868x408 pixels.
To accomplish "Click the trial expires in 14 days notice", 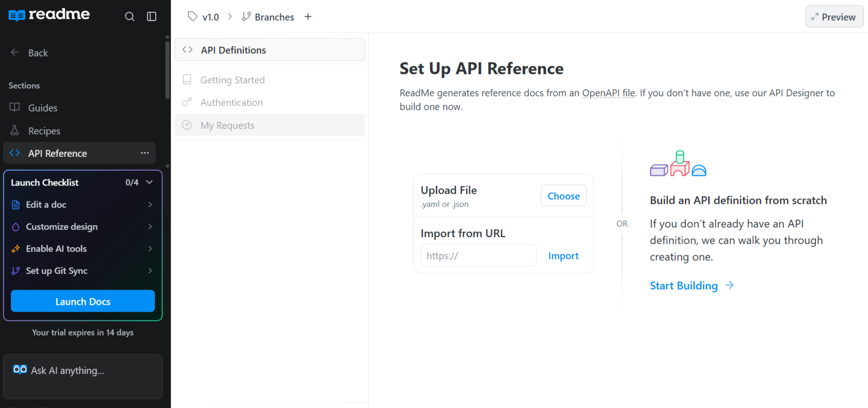I will [83, 332].
